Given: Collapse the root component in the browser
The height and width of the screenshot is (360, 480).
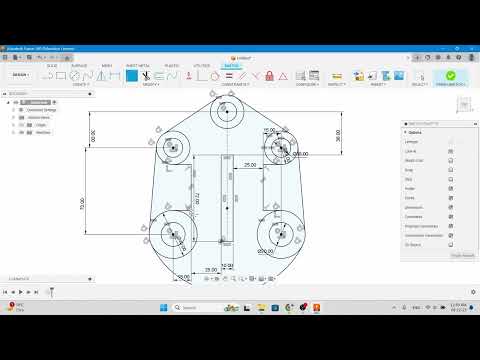Looking at the screenshot, I should (x=8, y=102).
